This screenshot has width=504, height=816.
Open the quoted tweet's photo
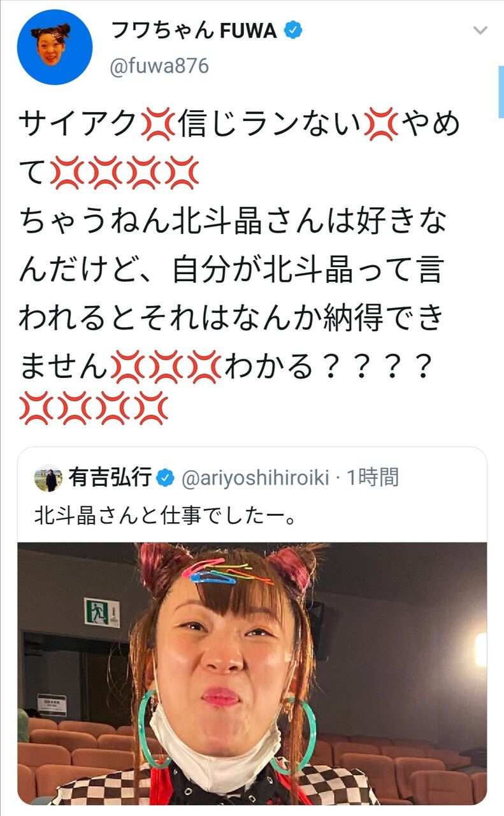(x=252, y=674)
